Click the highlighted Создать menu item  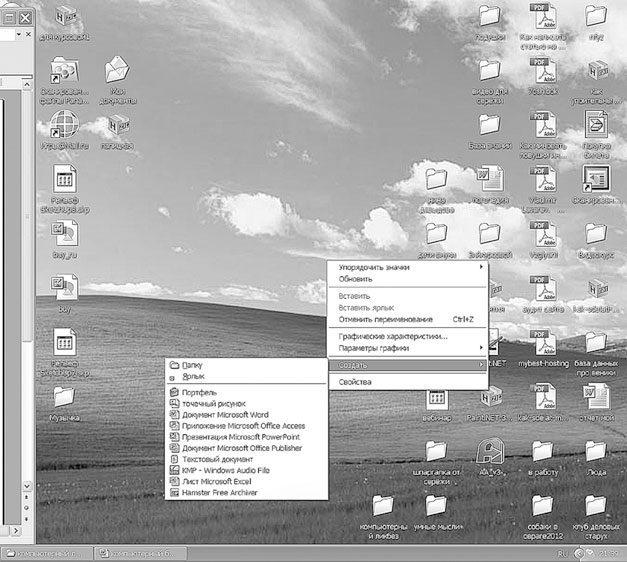coord(408,365)
